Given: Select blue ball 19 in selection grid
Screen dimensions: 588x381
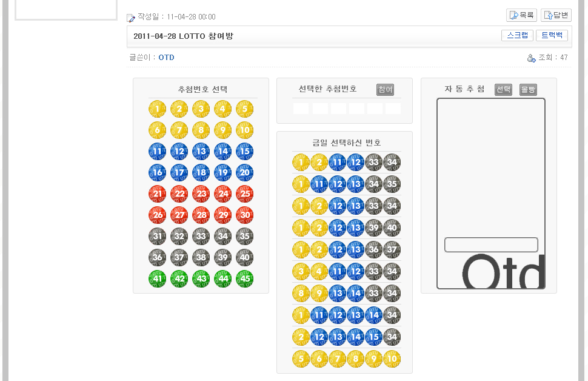Looking at the screenshot, I should (x=222, y=173).
